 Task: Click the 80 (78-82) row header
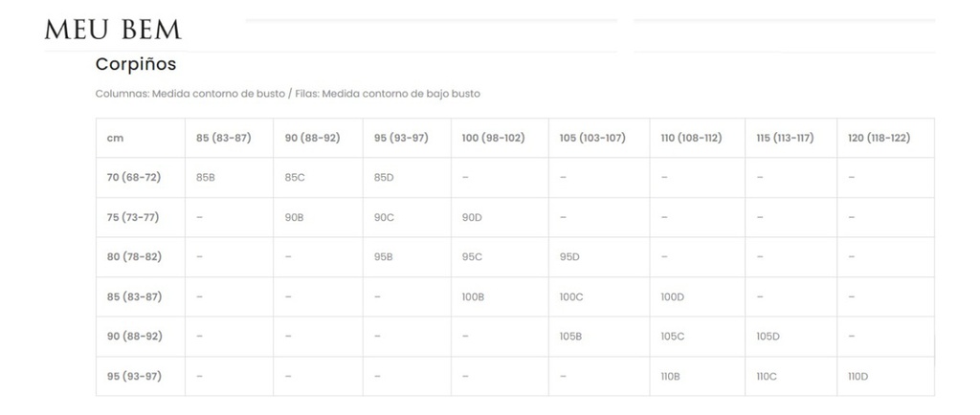click(x=134, y=257)
